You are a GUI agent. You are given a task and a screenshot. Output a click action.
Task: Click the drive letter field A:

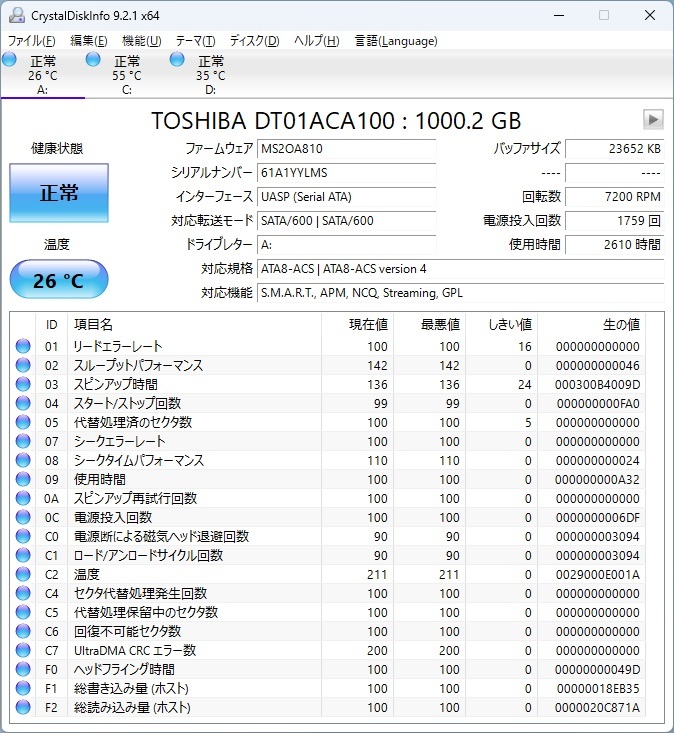tap(346, 244)
